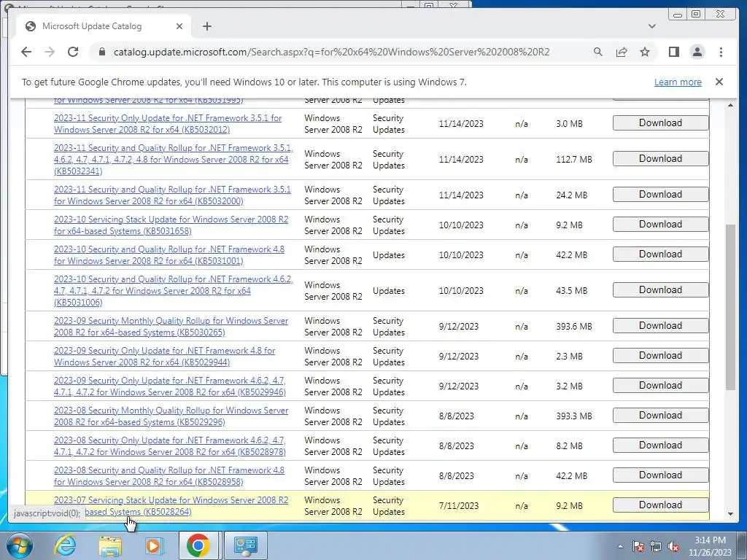Open KB5028958 .NET Framework 4.8 link
Image resolution: width=747 pixels, height=560 pixels.
point(169,476)
